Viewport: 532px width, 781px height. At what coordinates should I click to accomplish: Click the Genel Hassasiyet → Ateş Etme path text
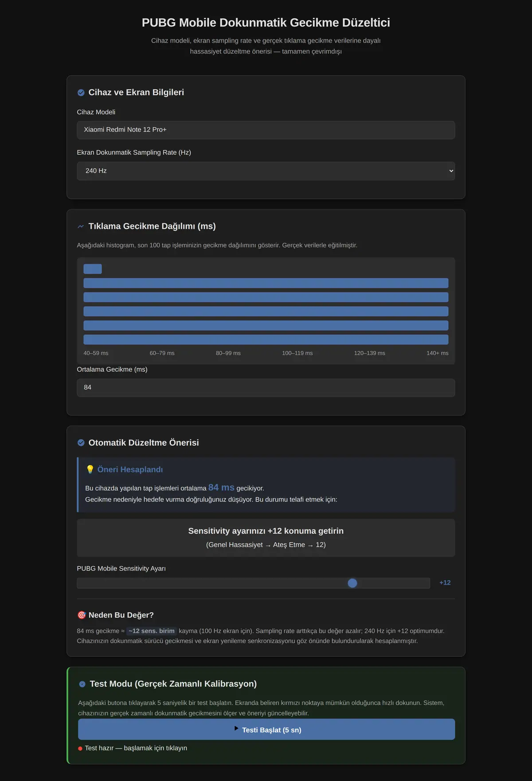pos(266,545)
